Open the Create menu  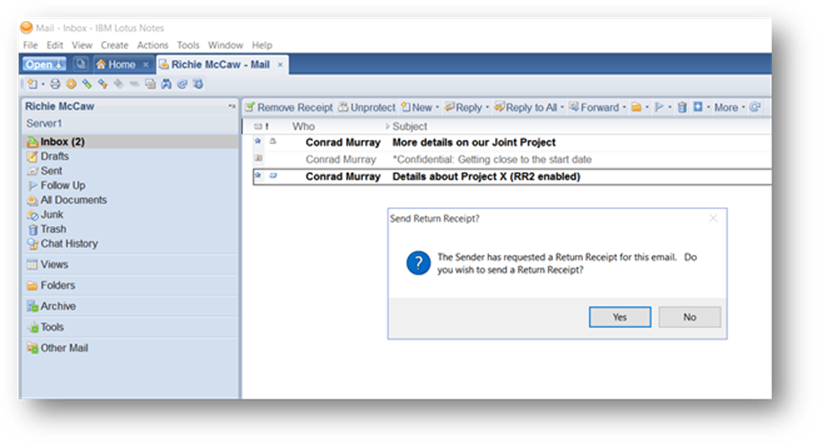(x=114, y=45)
